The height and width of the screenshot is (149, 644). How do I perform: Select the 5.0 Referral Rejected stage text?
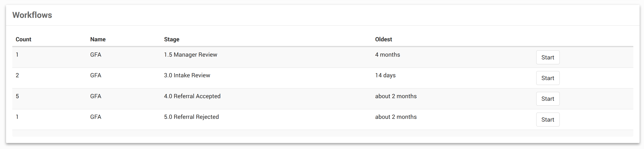pyautogui.click(x=191, y=117)
